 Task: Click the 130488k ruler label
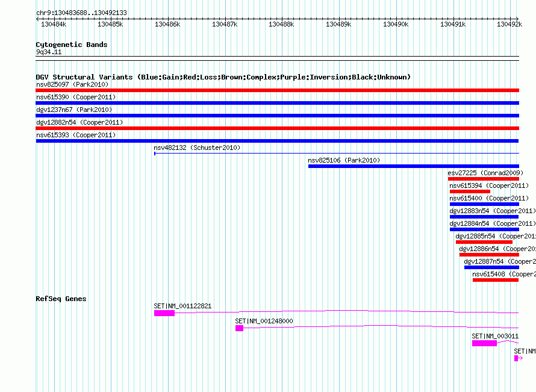281,24
